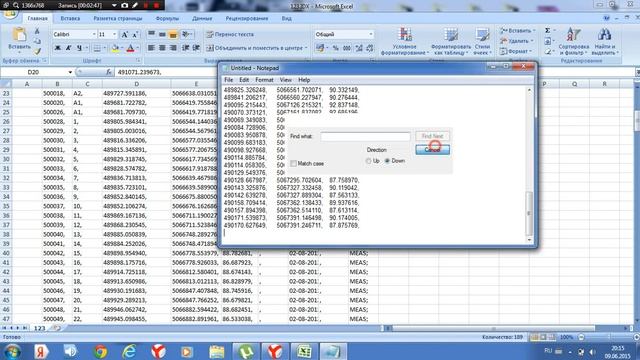Click the decrease decimal icon
This screenshot has width=640, height=360.
(x=369, y=48)
